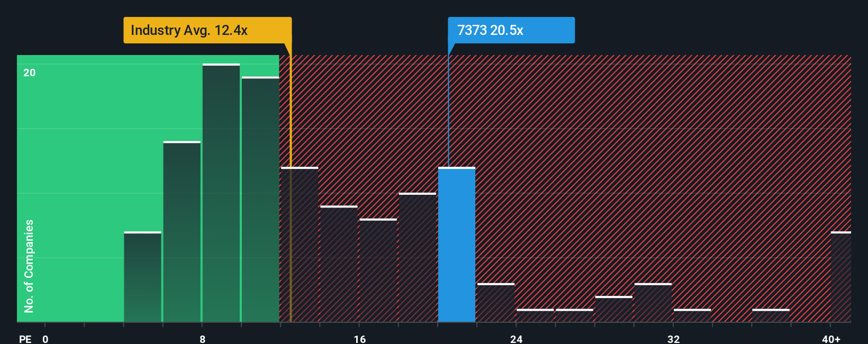Click the No. of Companies axis title
The image size is (868, 344).
(29, 266)
